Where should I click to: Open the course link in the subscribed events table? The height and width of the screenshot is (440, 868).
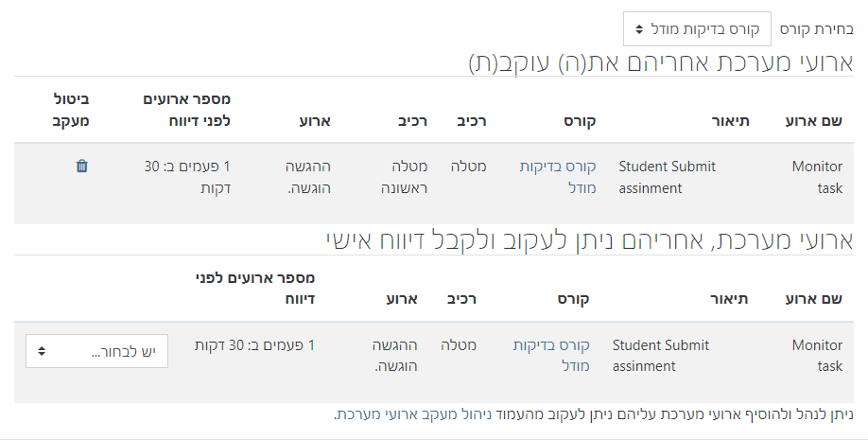(x=557, y=177)
